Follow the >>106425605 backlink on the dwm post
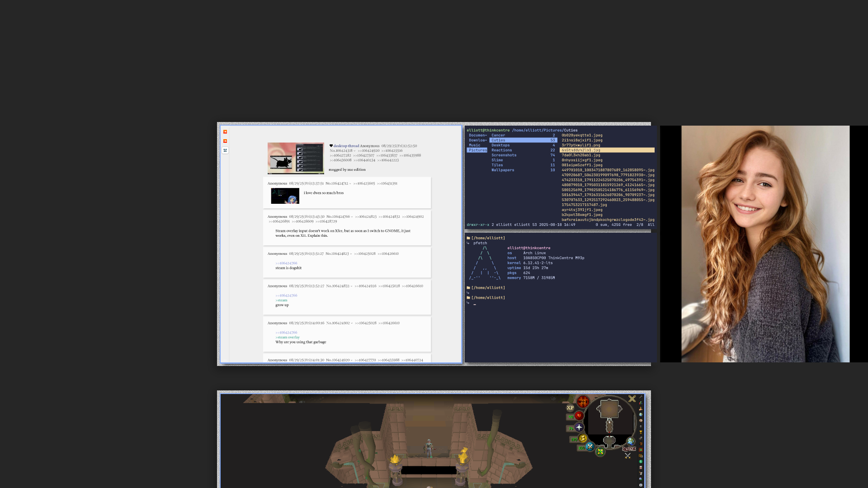 click(364, 183)
